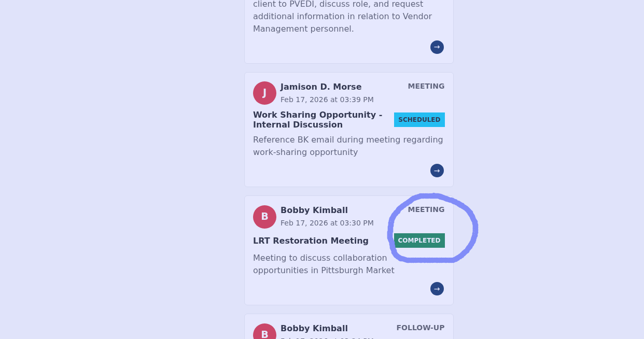
Task: Click the FOLLOW-UP type label
Action: 420,328
